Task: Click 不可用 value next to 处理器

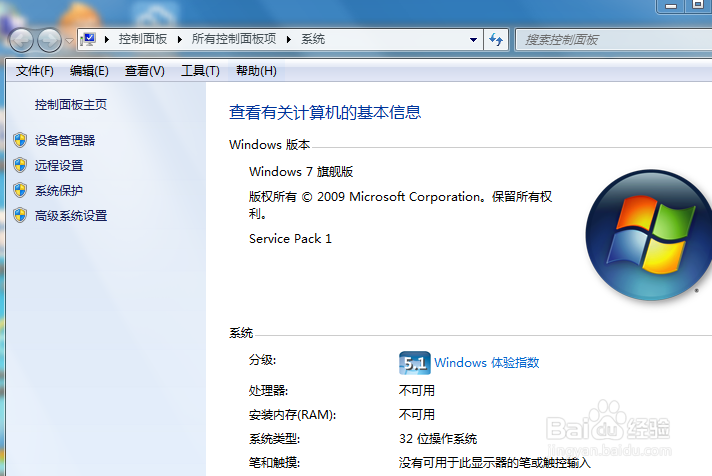Action: click(x=416, y=391)
